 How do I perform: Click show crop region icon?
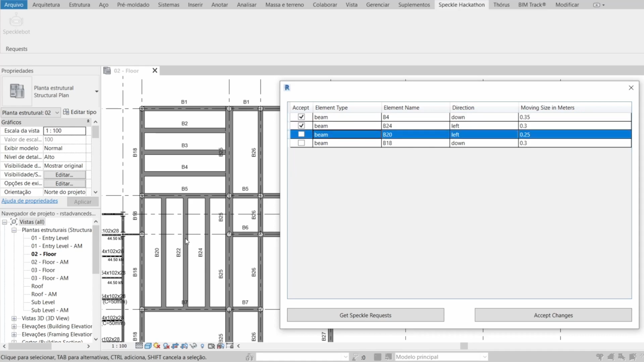click(184, 346)
